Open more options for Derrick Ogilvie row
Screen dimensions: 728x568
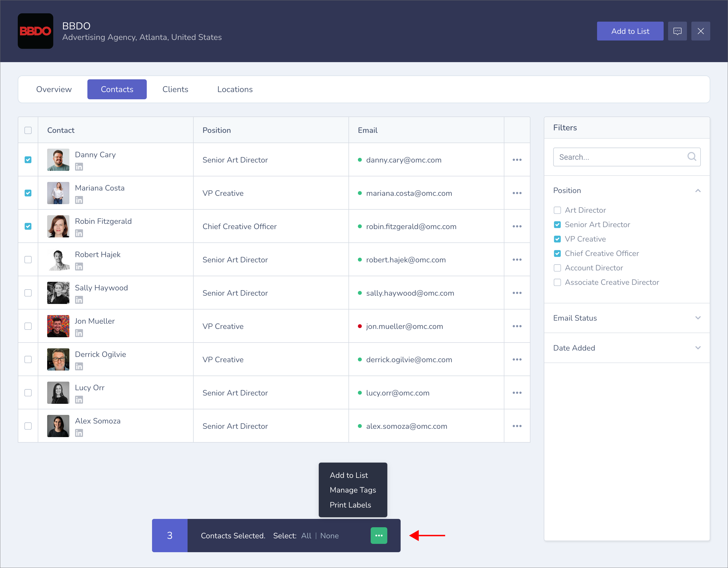click(x=517, y=360)
